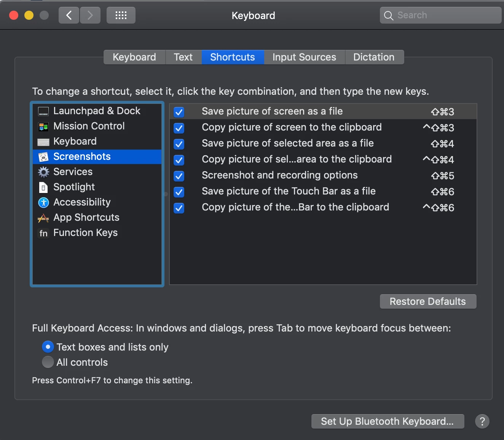Image resolution: width=504 pixels, height=440 pixels.
Task: Minimize the Keyboard window with yellow button
Action: tap(29, 15)
